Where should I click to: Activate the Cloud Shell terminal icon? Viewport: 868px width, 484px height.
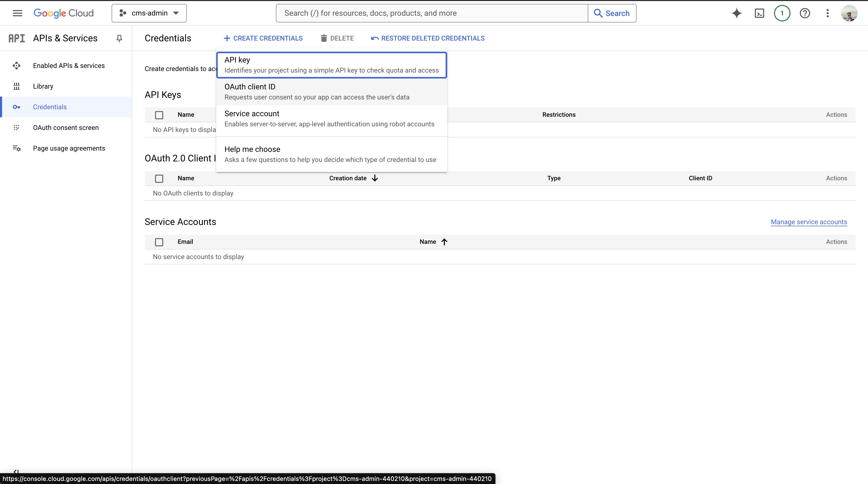click(x=759, y=13)
